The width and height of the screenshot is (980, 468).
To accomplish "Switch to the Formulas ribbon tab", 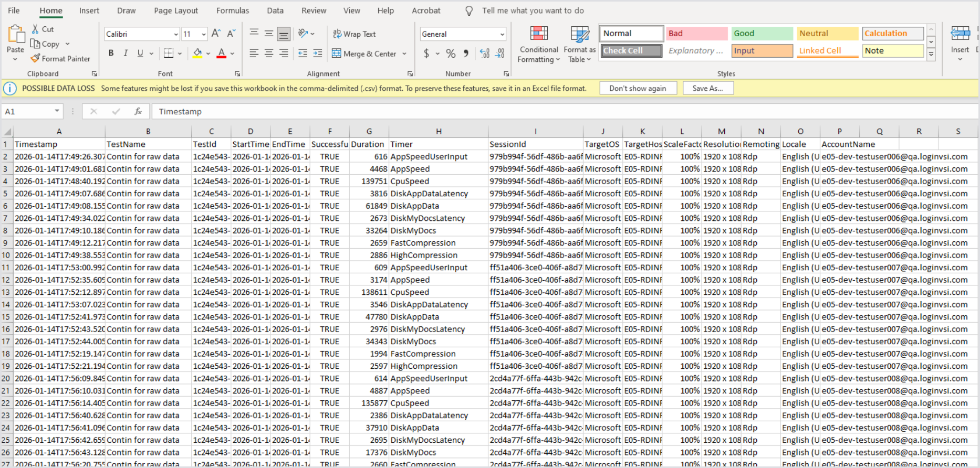I will [x=233, y=10].
